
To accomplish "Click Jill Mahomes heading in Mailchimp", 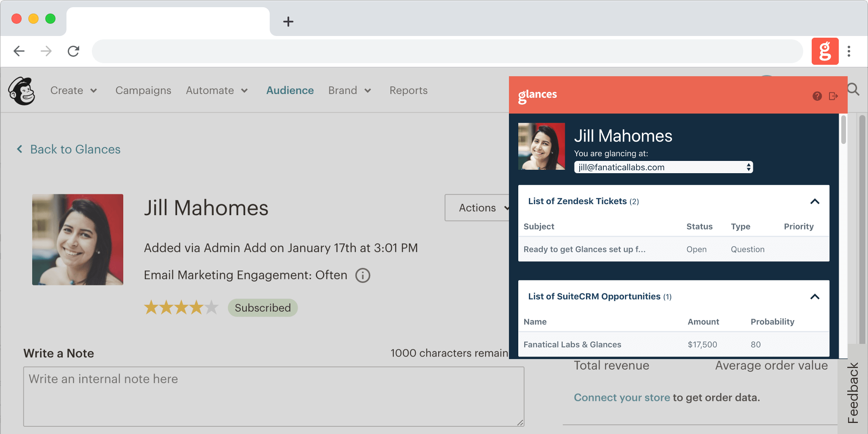I will point(206,208).
